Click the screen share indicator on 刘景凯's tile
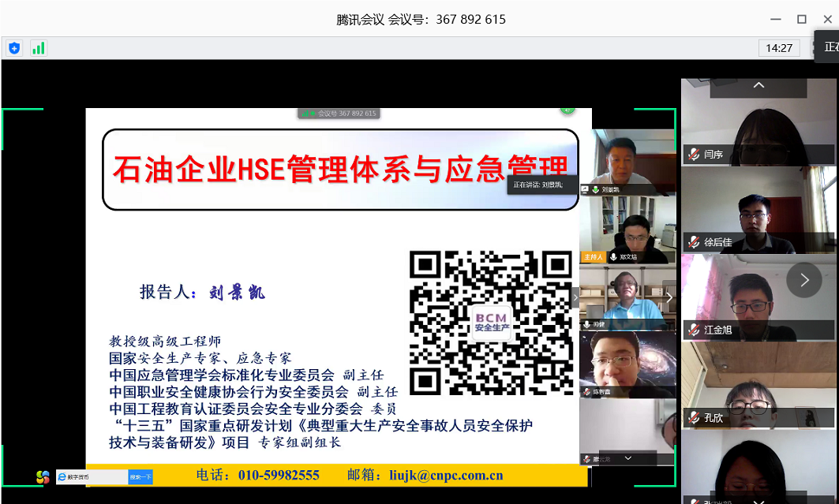Image resolution: width=839 pixels, height=504 pixels. click(x=584, y=189)
